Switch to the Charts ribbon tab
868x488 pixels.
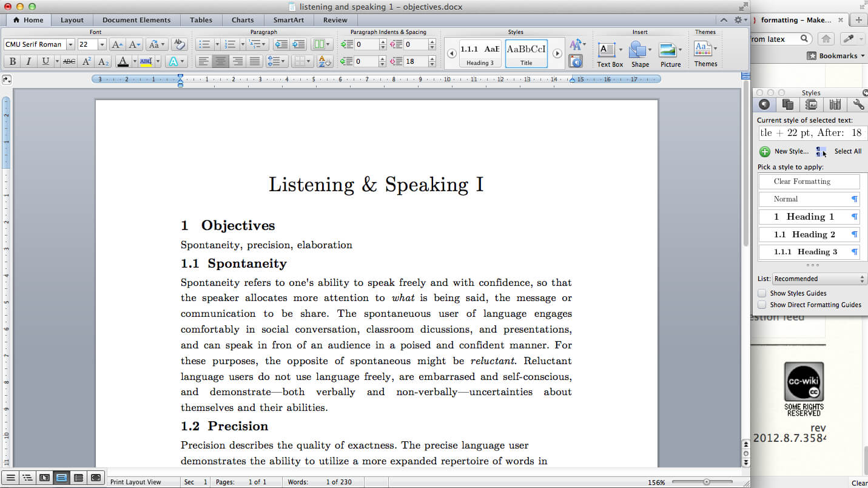(242, 19)
